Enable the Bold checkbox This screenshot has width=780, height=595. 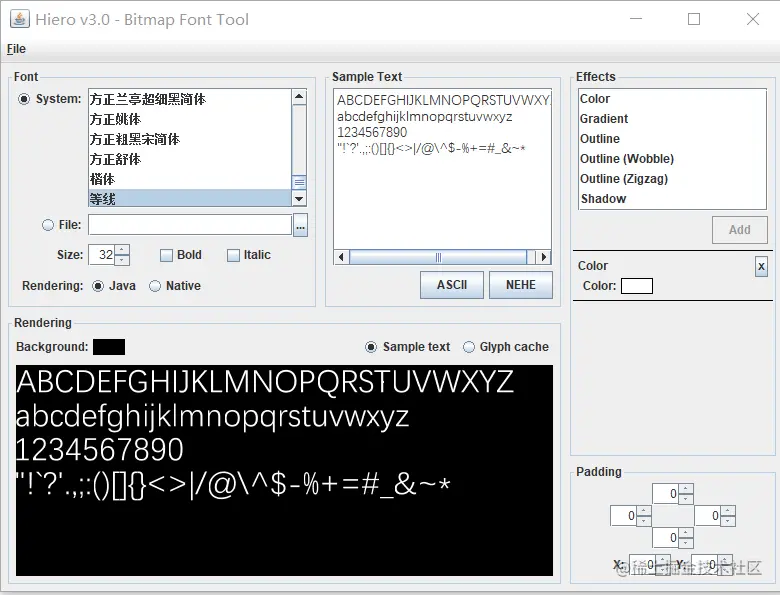166,255
